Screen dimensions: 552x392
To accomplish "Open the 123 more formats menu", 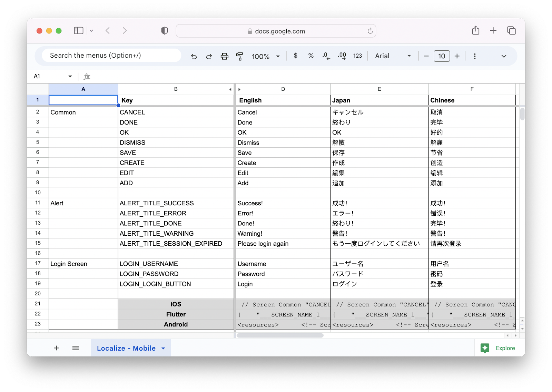I will [x=357, y=56].
